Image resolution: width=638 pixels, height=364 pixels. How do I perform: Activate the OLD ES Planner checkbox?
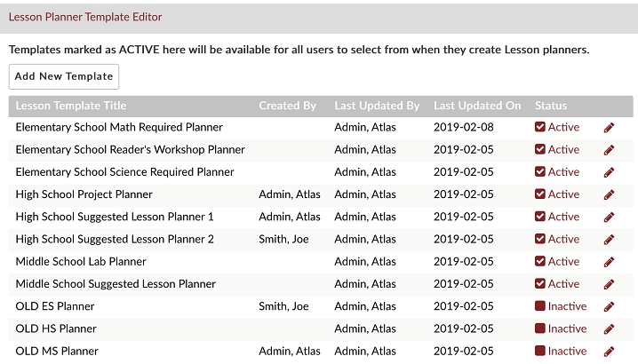[540, 305]
